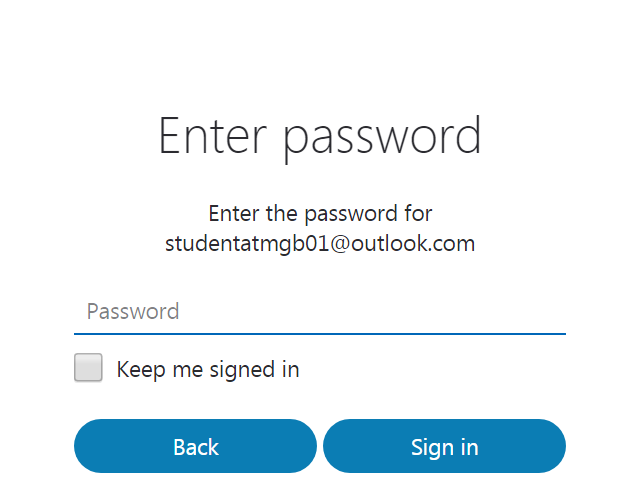Click the word 'Back' on the left button
The width and height of the screenshot is (620, 496).
(x=196, y=447)
